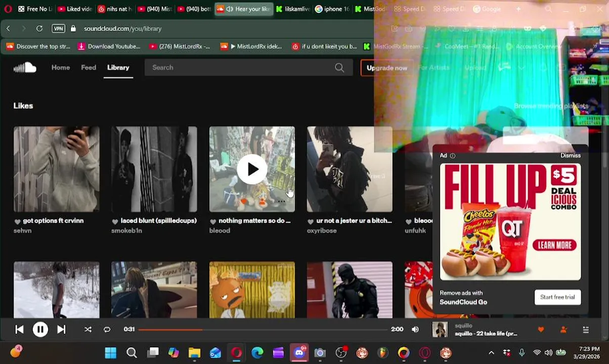Image resolution: width=609 pixels, height=364 pixels.
Task: Open artist smokeb1n
Action: pos(126,231)
